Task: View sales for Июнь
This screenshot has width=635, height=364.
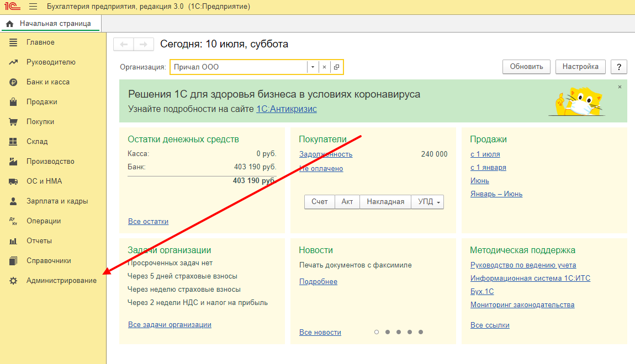Action: click(x=479, y=181)
